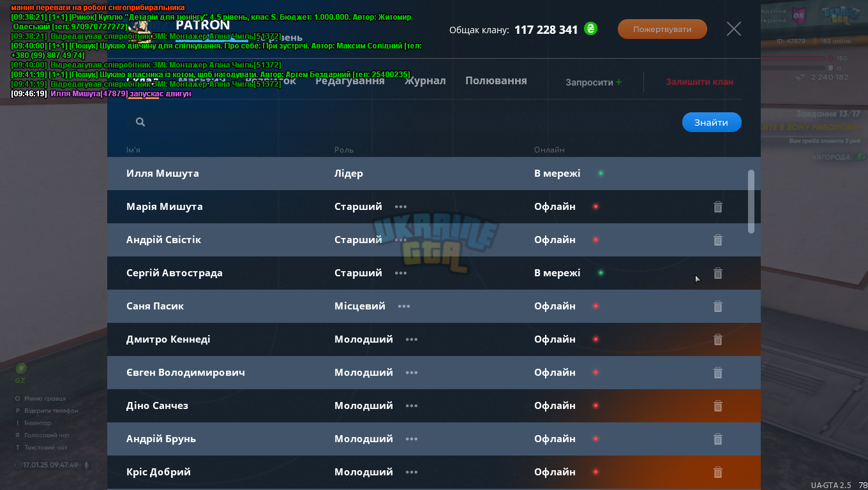
Task: Click the Онлайн column header
Action: pos(550,150)
